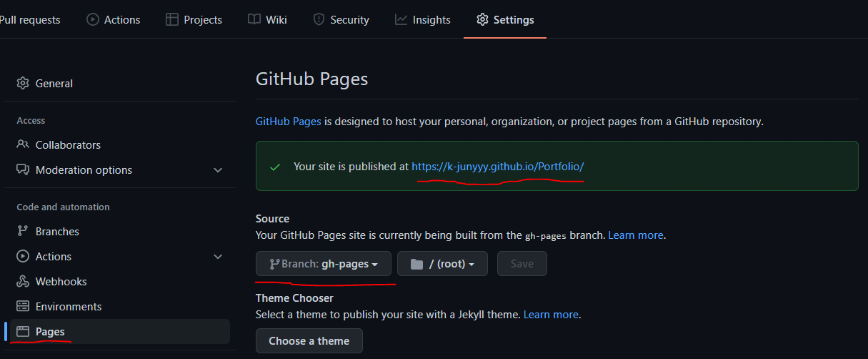The width and height of the screenshot is (868, 359).
Task: Click the General gear icon in sidebar
Action: coord(23,83)
